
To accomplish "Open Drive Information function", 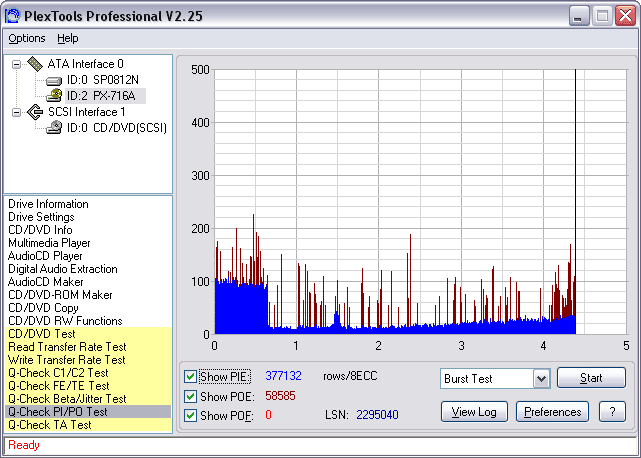I will point(48,204).
